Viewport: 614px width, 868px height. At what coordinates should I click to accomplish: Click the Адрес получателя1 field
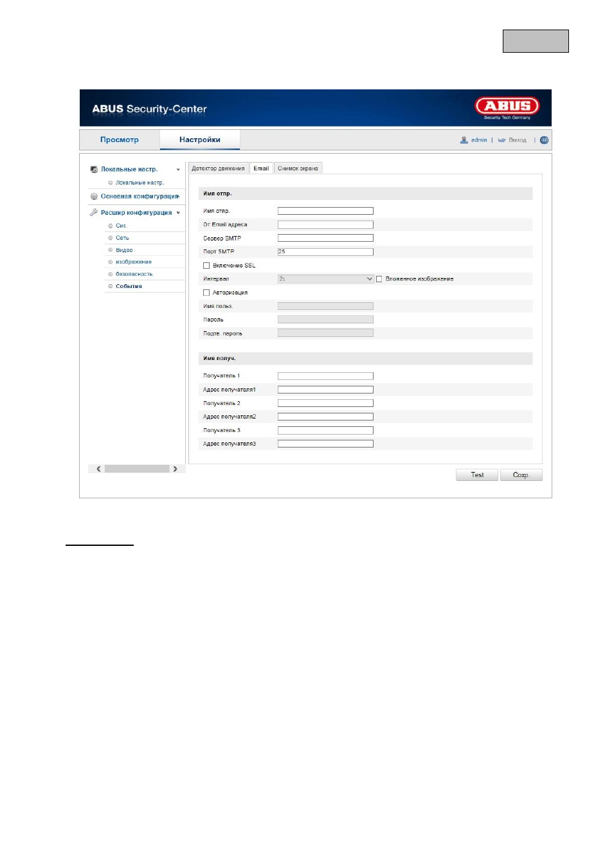pyautogui.click(x=325, y=390)
